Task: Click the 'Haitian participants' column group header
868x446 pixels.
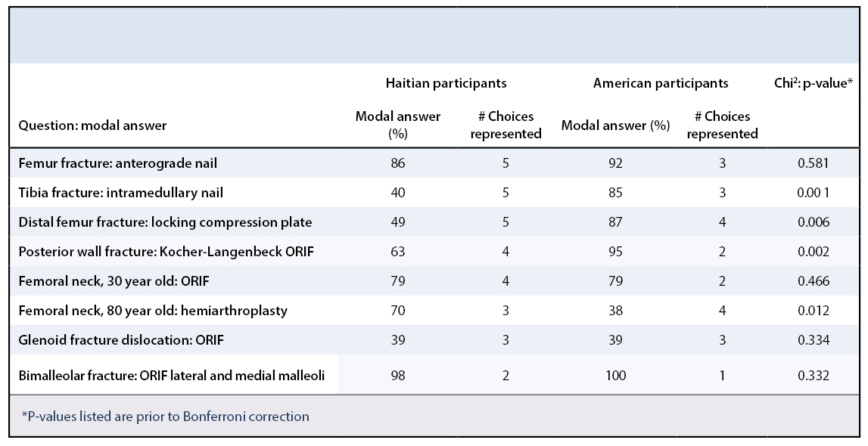Action: [x=446, y=82]
